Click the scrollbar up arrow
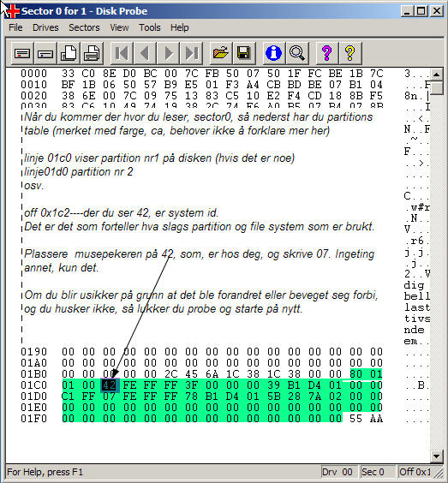 tap(436, 75)
